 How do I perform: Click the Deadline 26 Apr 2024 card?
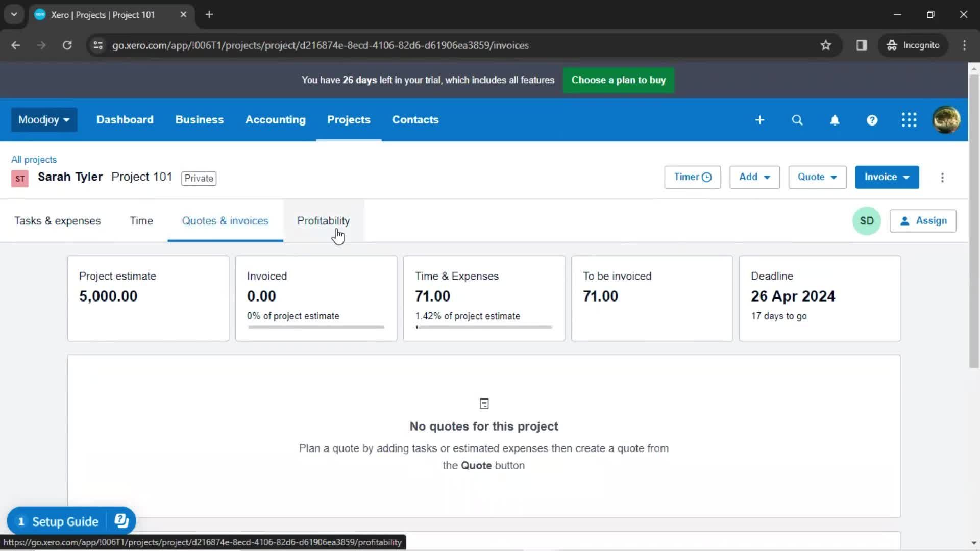click(x=820, y=298)
